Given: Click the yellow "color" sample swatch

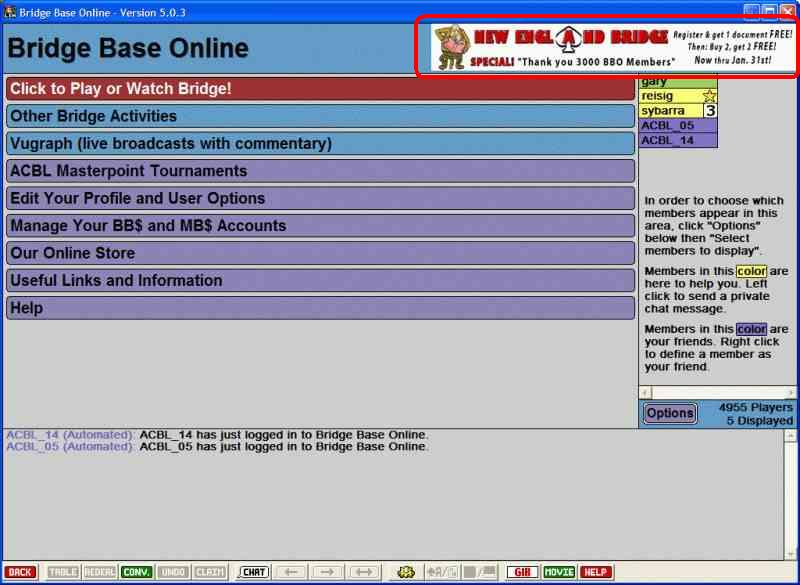Looking at the screenshot, I should coord(751,271).
